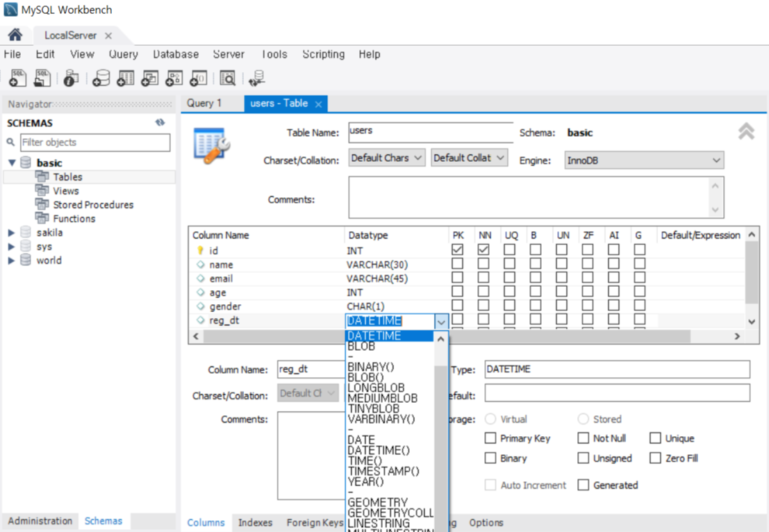This screenshot has height=532, width=769.
Task: Create a new view icon
Action: pos(150,78)
